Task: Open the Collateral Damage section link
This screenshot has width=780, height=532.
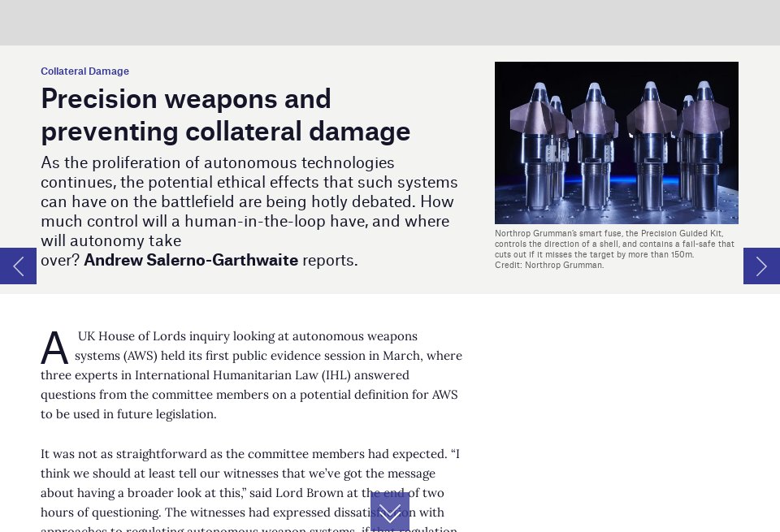Action: point(84,71)
